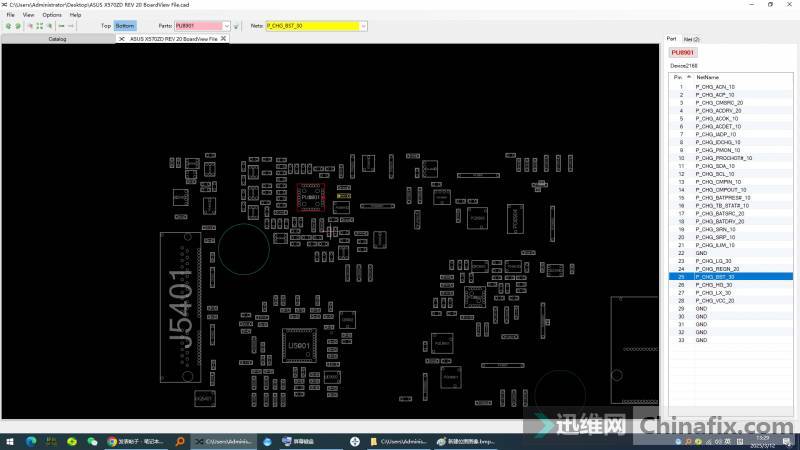Screen dimensions: 800x450
Task: Click the right-arrow toolbar icon
Action: point(71,26)
